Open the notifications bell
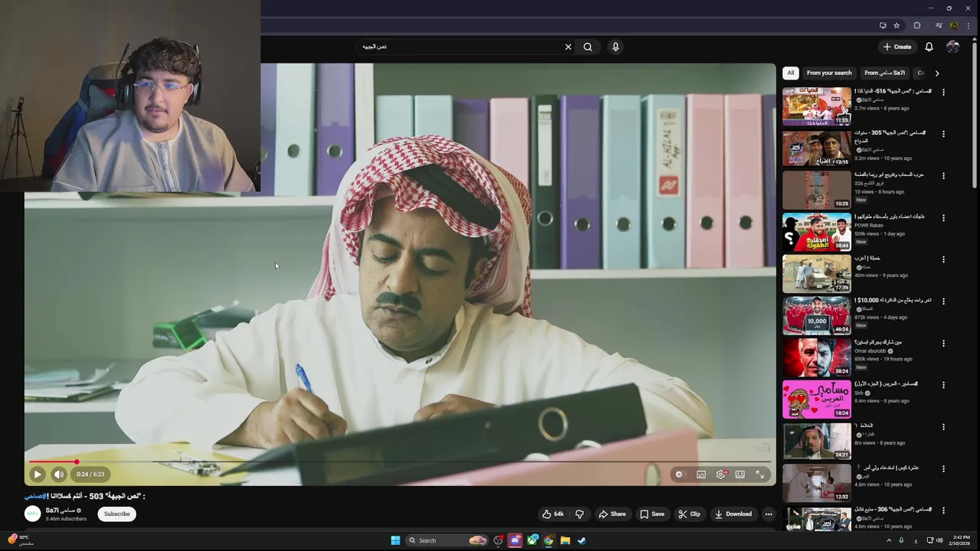Image resolution: width=980 pixels, height=551 pixels. click(929, 47)
